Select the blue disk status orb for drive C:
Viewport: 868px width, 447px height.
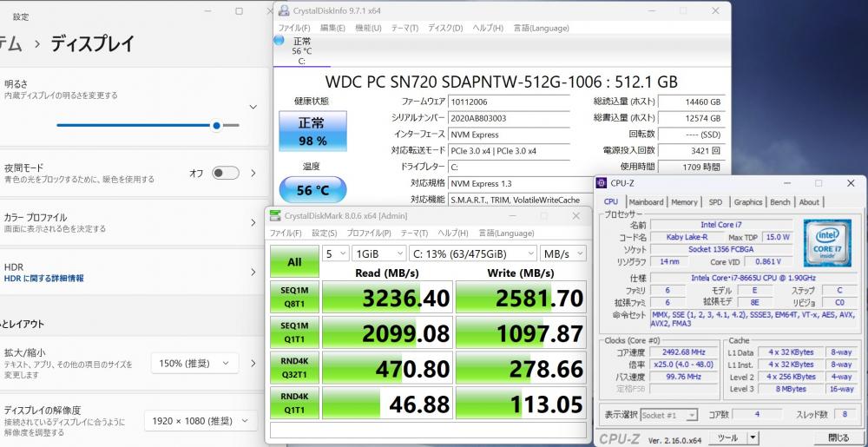coord(279,40)
